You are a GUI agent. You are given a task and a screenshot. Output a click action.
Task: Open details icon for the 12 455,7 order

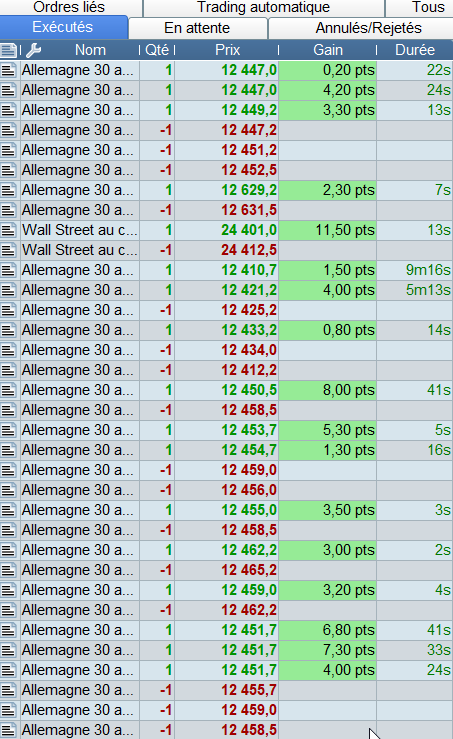click(8, 690)
